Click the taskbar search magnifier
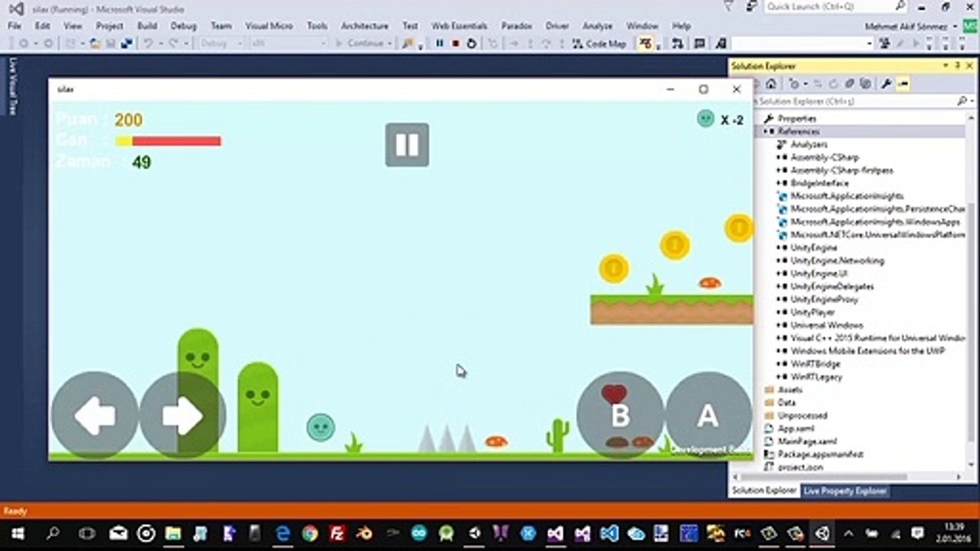The image size is (980, 551). 54,533
